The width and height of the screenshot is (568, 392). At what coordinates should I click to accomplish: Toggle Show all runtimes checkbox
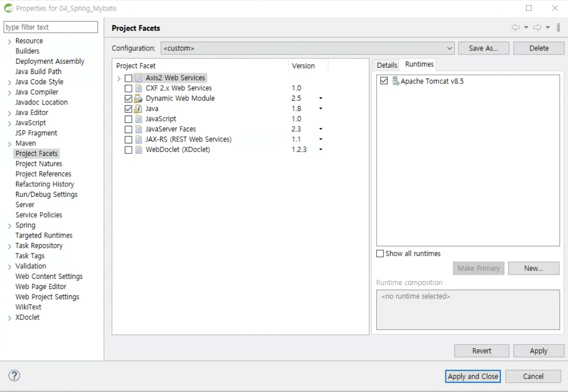click(380, 254)
